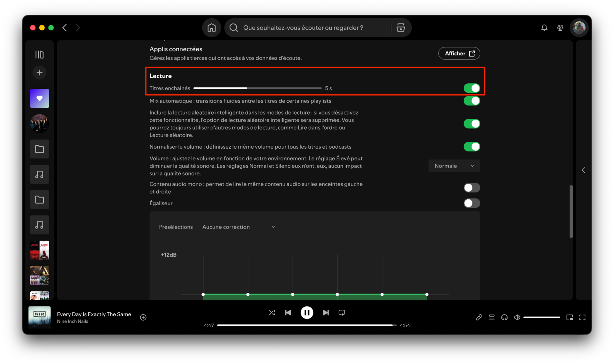
Task: Go forward with the right arrow
Action: coord(78,28)
